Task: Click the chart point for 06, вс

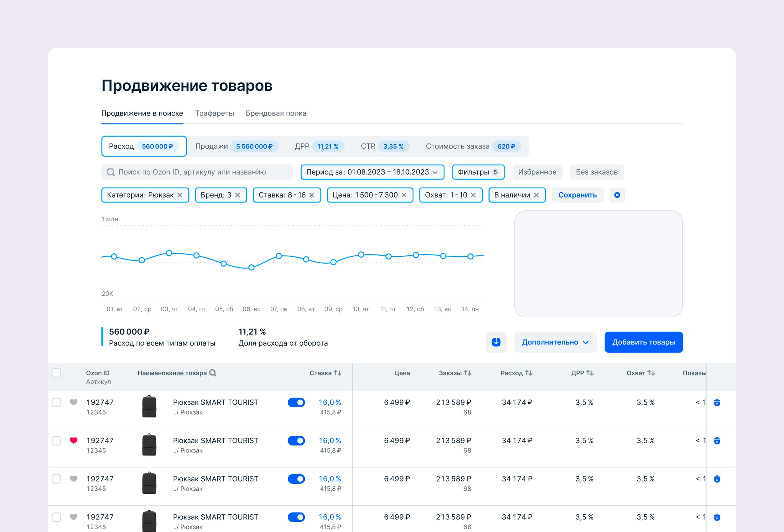Action: click(252, 268)
